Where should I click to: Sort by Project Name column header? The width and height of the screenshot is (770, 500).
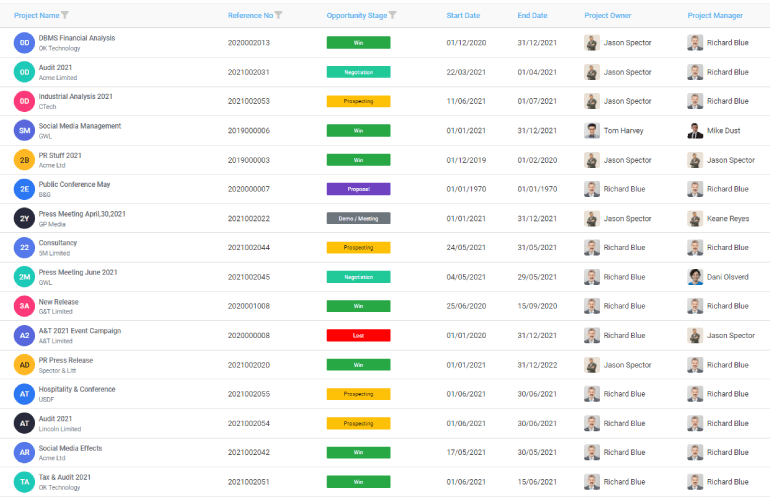coord(36,15)
